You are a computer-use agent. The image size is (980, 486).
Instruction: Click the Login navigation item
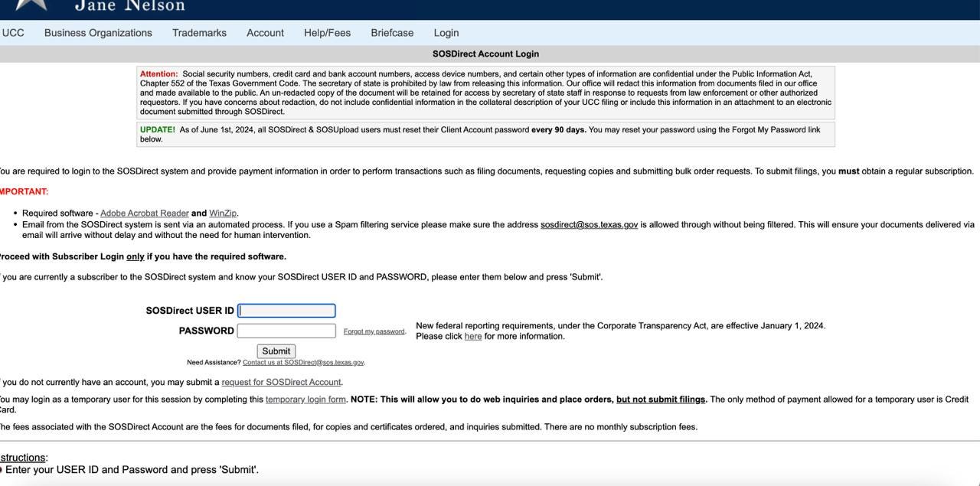click(x=446, y=33)
